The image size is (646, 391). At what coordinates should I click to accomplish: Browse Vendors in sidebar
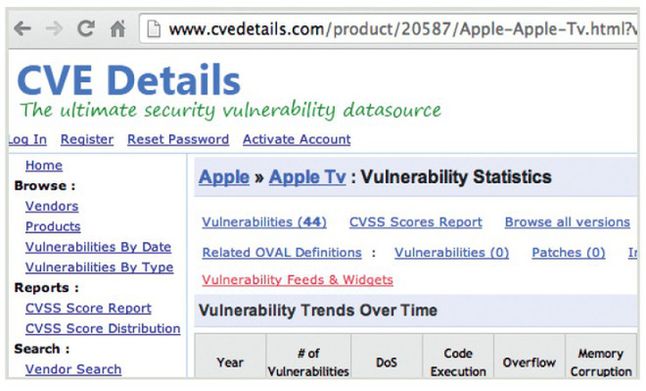[51, 206]
